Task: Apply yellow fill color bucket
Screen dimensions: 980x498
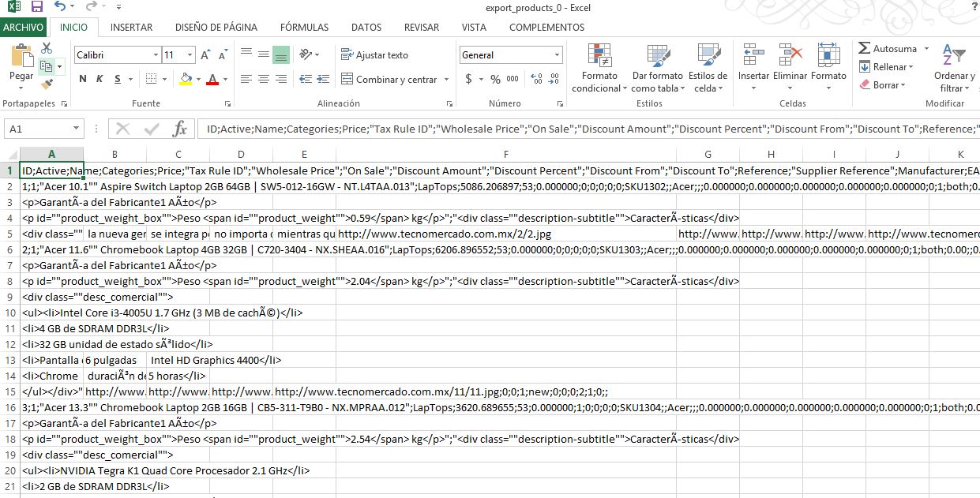Action: pyautogui.click(x=186, y=79)
